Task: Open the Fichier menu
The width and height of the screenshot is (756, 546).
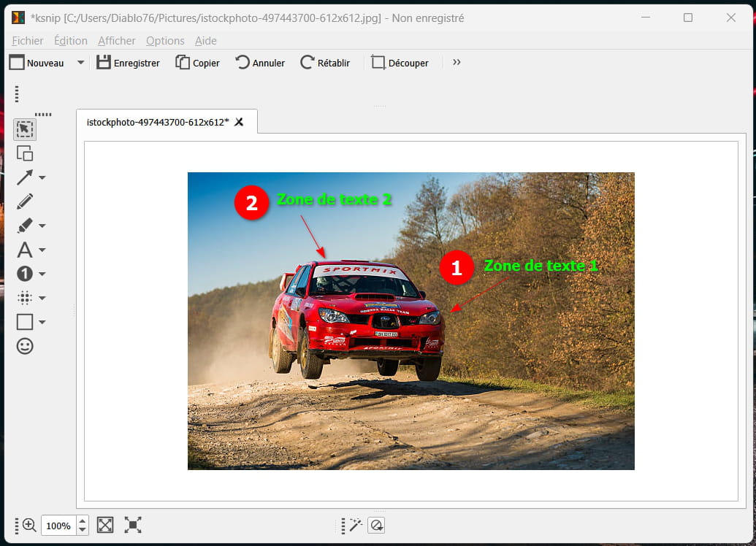Action: pyautogui.click(x=28, y=41)
